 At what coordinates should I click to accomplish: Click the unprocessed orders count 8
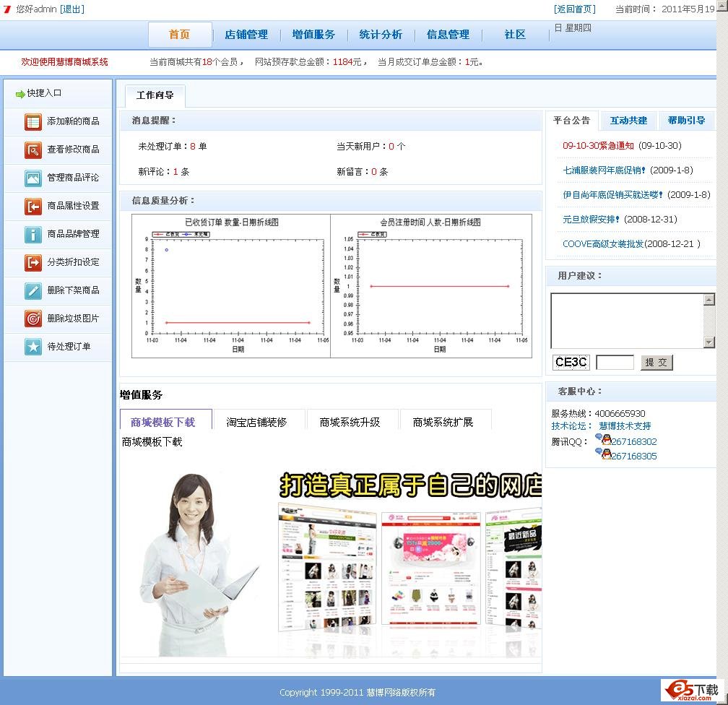193,147
